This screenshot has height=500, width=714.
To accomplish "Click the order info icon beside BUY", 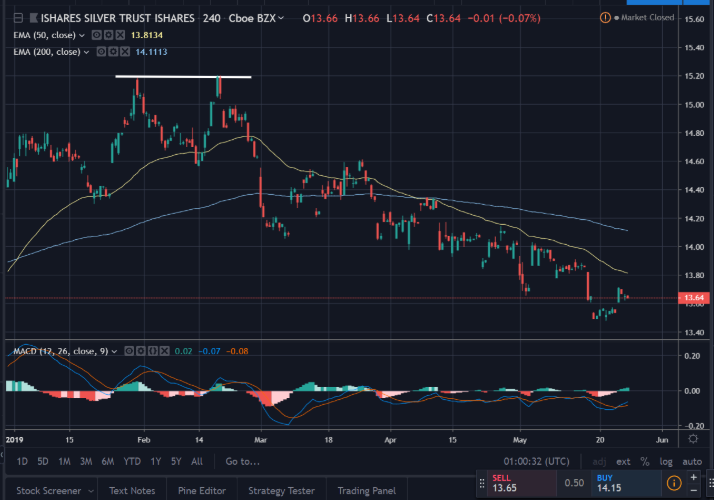I will coord(674,483).
